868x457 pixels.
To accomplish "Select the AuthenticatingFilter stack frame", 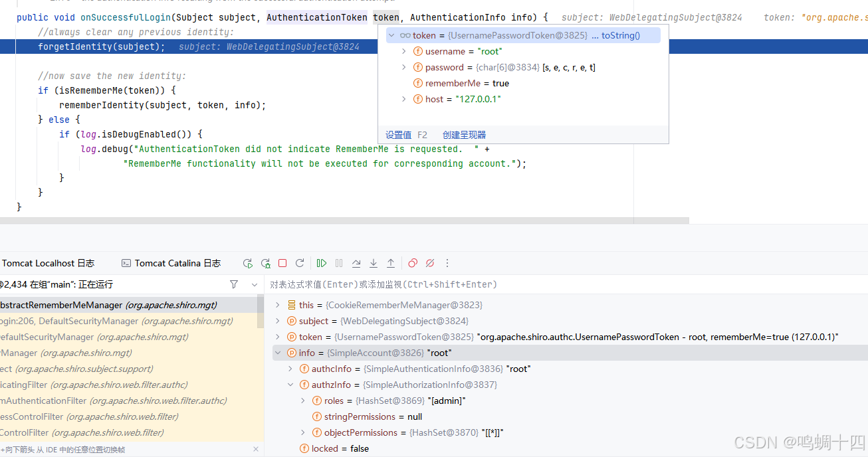I will [x=132, y=385].
